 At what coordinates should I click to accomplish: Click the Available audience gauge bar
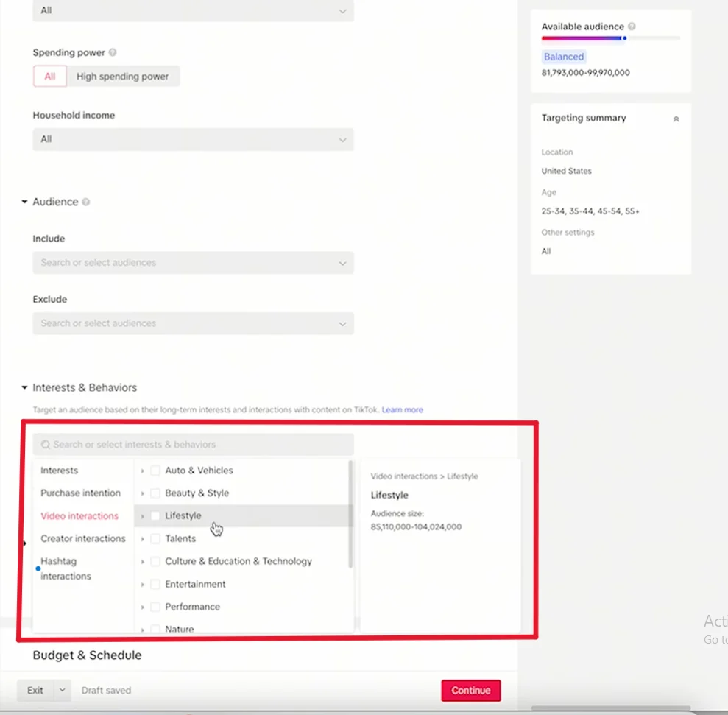tap(610, 38)
